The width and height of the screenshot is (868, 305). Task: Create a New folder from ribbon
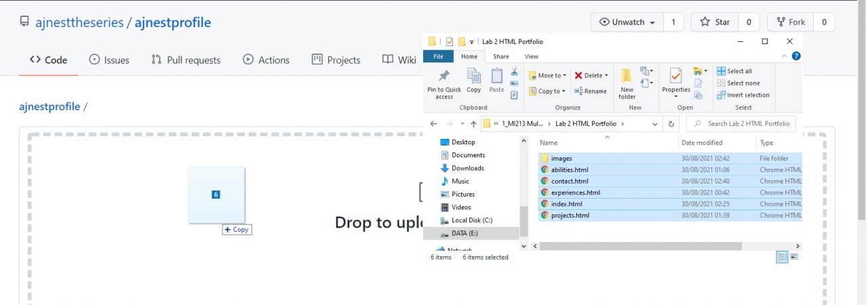click(x=627, y=83)
